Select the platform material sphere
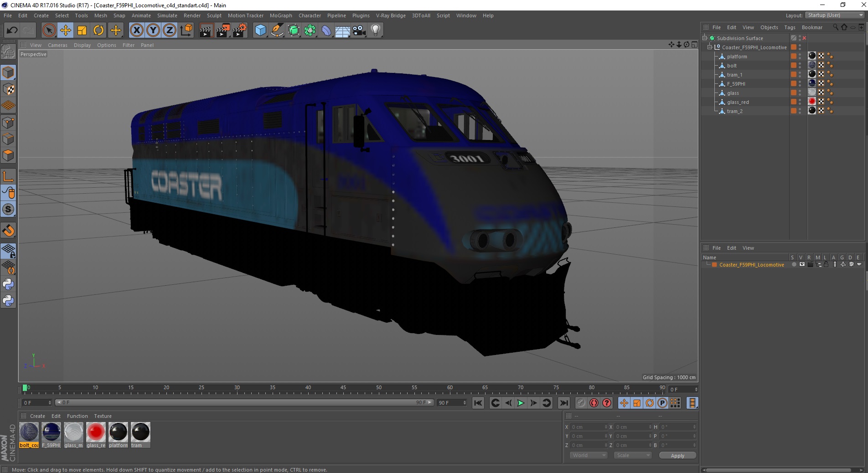The width and height of the screenshot is (868, 473). tap(118, 432)
